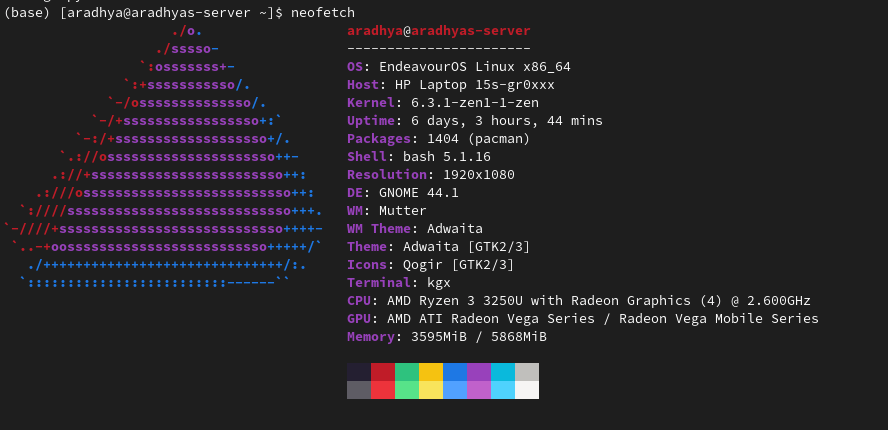888x430 pixels.
Task: Click the 'DE: GNOME 44.1' line
Action: point(403,193)
